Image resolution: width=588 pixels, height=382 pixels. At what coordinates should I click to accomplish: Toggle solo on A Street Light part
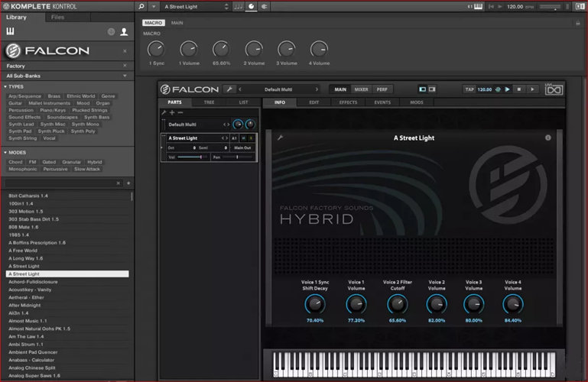(x=251, y=138)
